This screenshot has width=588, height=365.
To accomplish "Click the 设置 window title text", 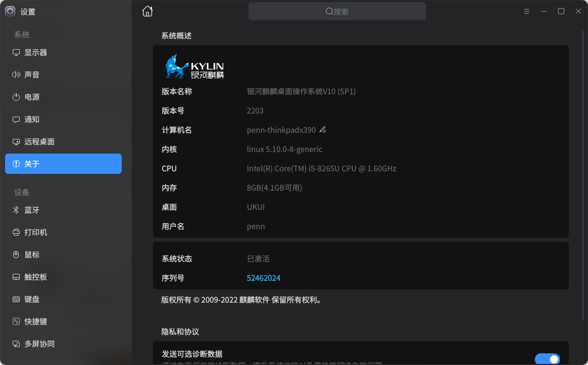I will point(28,12).
